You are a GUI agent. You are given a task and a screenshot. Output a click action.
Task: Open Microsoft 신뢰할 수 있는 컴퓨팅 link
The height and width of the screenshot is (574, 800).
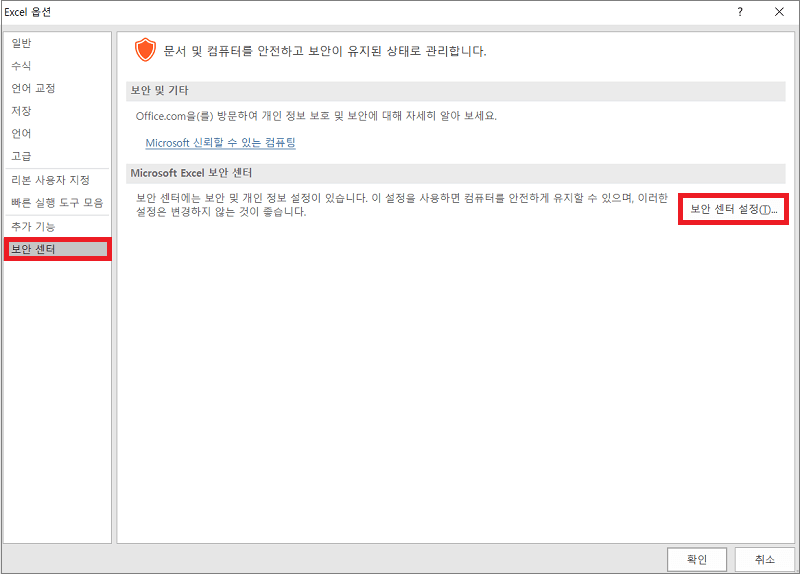coord(220,143)
